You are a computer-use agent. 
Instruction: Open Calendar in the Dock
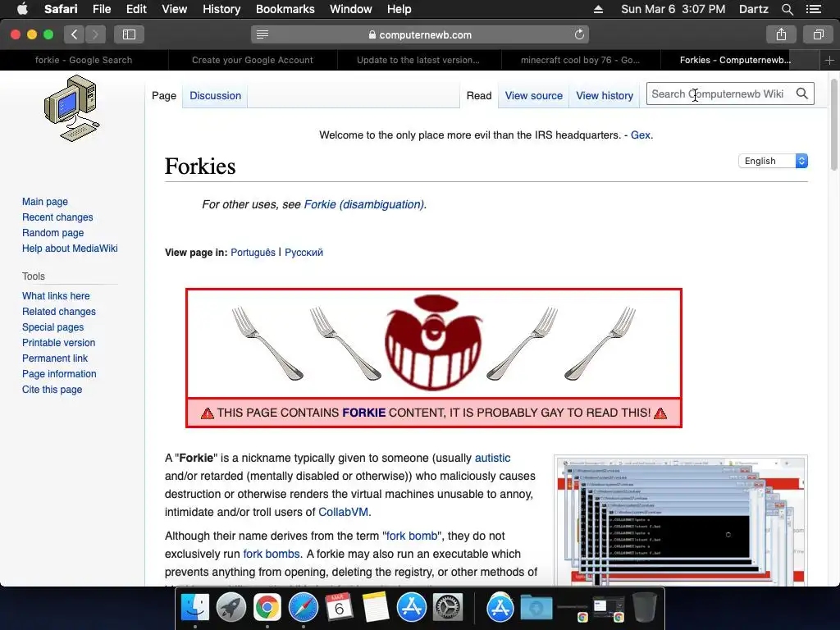(x=339, y=608)
